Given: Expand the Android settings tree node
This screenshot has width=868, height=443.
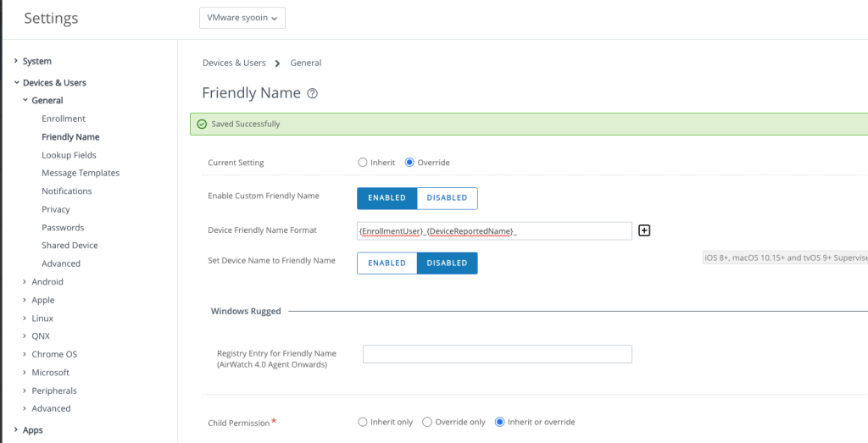Looking at the screenshot, I should tap(25, 282).
